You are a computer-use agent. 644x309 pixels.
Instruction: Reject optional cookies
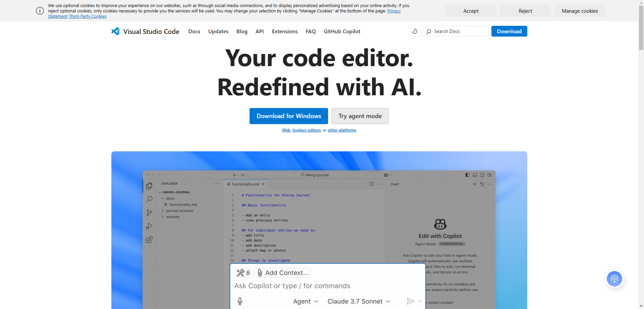525,11
